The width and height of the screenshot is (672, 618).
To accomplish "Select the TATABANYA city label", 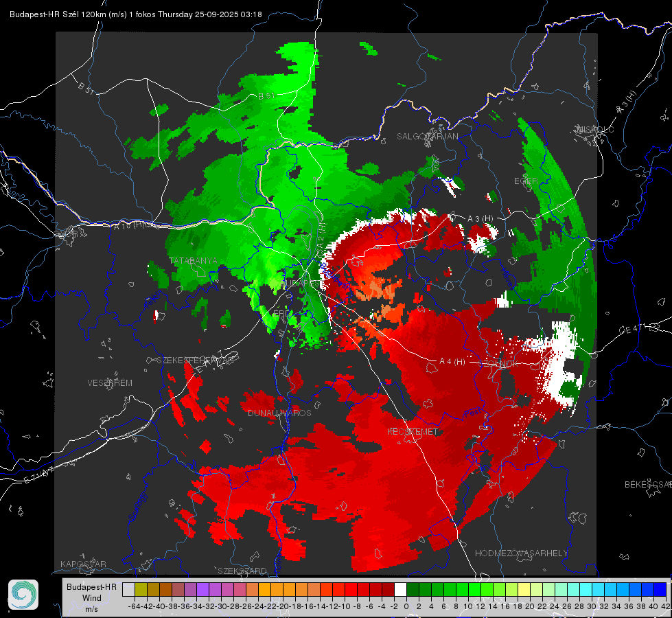I will pos(194,260).
